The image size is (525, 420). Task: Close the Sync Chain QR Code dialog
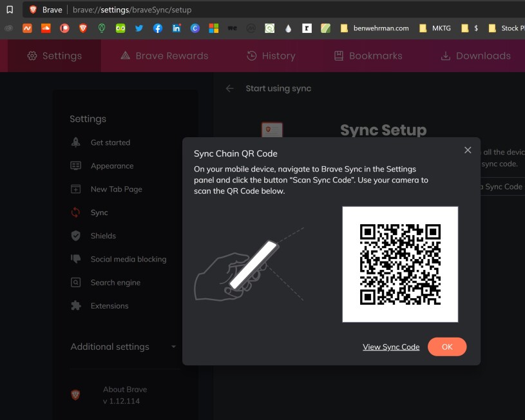coord(468,150)
